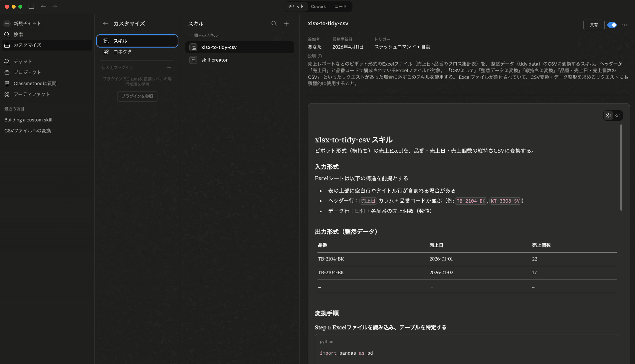Switch to the コード tab

click(340, 6)
